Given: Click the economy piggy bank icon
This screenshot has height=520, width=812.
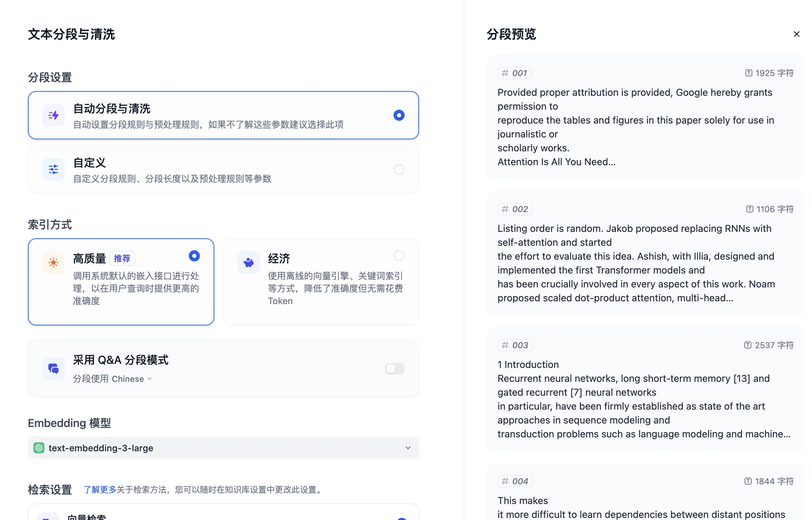Looking at the screenshot, I should [x=248, y=262].
